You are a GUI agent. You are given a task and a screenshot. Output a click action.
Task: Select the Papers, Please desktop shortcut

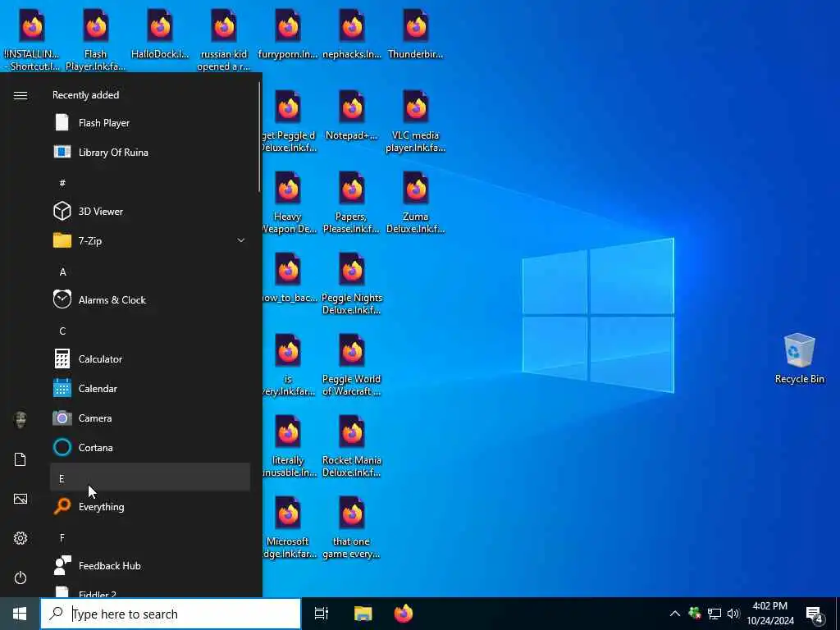tap(352, 203)
